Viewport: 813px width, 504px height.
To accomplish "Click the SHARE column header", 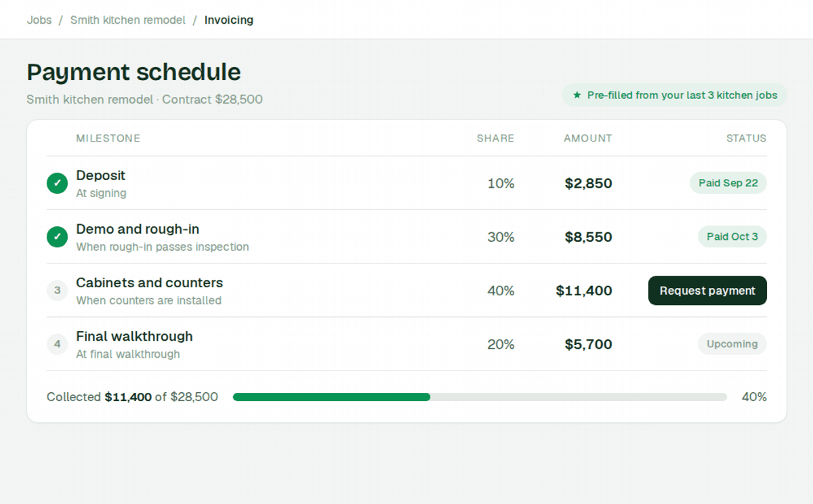I will [x=496, y=138].
